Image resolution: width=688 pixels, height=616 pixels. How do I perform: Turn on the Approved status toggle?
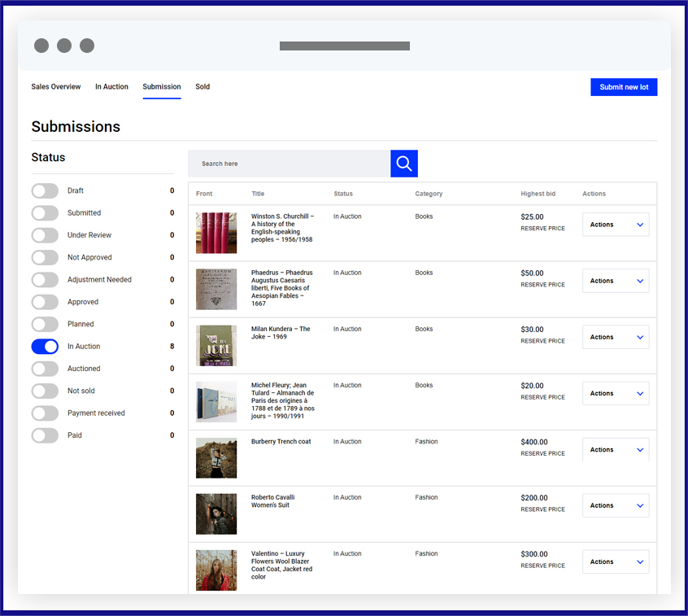(45, 302)
